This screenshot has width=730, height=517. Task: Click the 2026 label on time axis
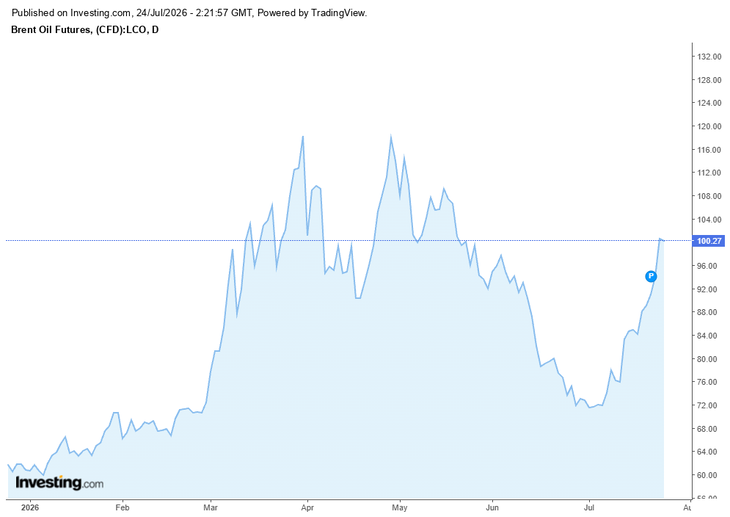pos(30,507)
